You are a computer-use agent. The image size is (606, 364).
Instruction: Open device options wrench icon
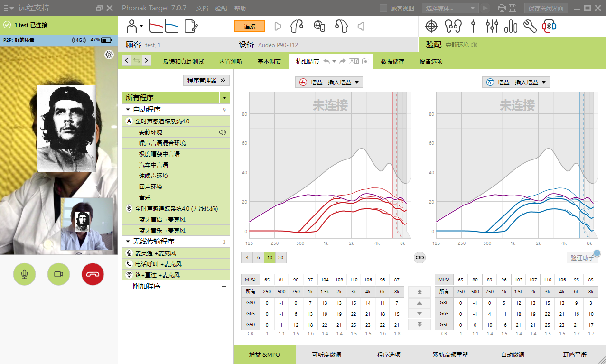[x=530, y=26]
